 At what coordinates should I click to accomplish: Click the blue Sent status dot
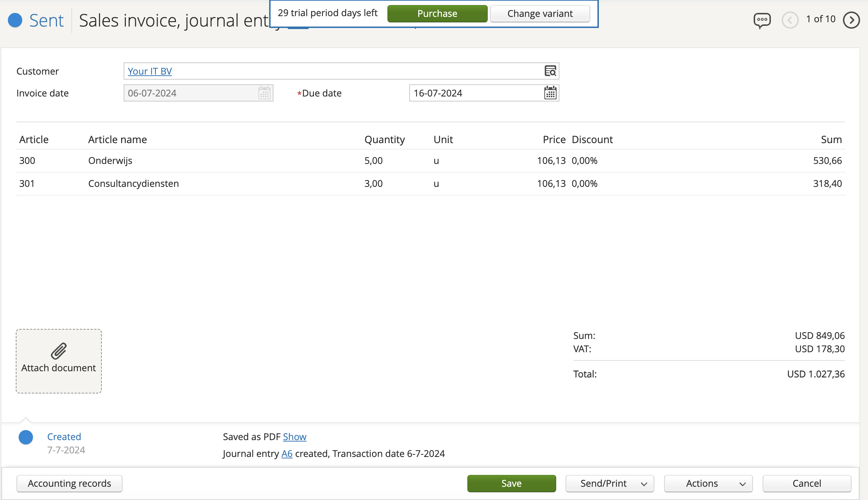point(15,20)
